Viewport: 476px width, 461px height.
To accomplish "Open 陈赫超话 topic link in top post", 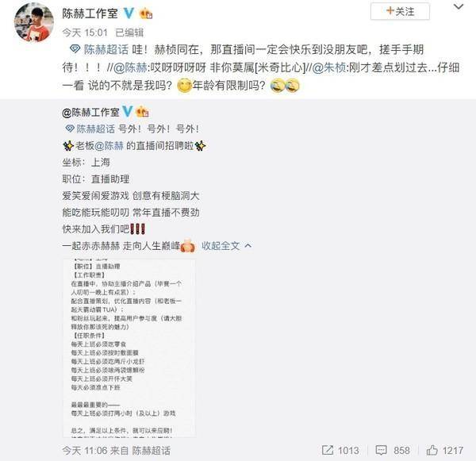I will click(x=106, y=49).
